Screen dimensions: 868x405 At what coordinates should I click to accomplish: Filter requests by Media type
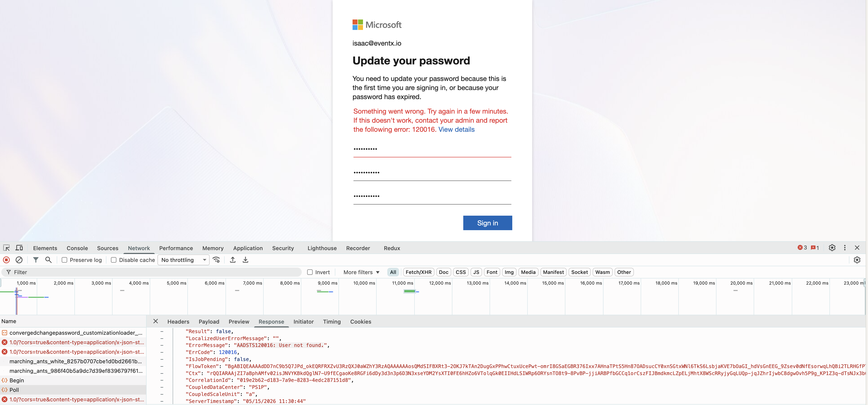click(x=528, y=272)
